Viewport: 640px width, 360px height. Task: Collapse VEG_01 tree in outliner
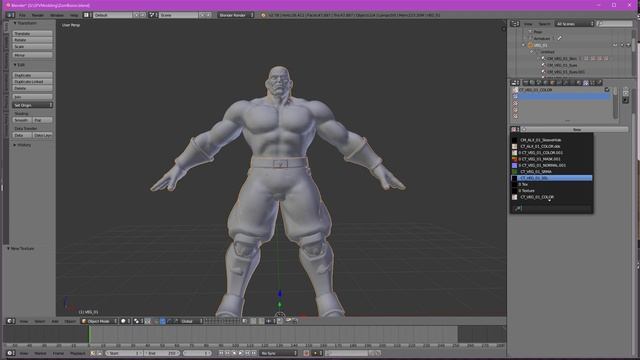click(x=524, y=45)
